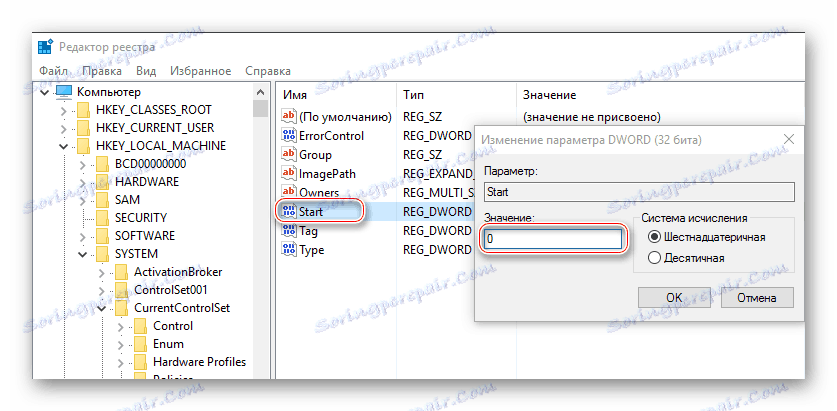Confirm the DWORD edit with OK

point(674,297)
